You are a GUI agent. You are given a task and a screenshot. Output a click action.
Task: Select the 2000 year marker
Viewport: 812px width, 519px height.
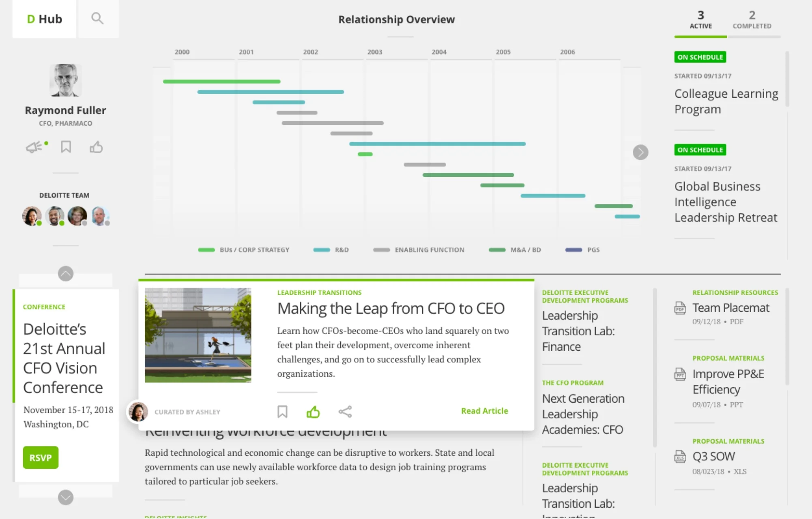coord(182,52)
